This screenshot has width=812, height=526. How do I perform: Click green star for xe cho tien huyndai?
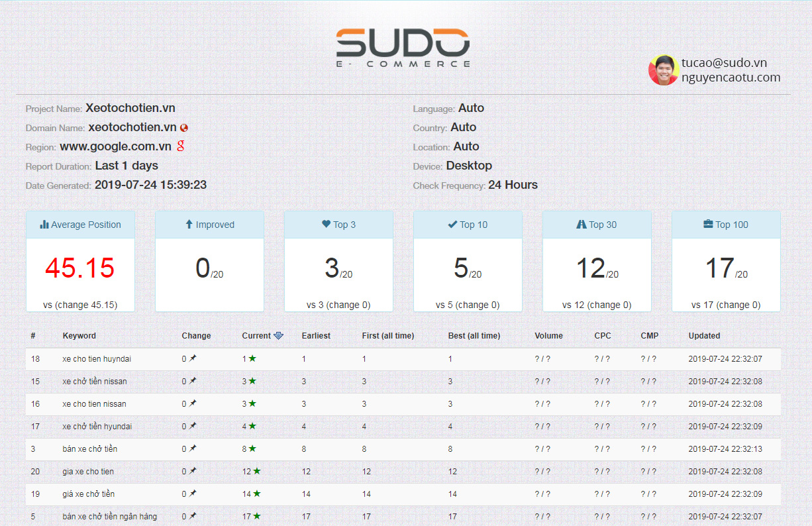pyautogui.click(x=252, y=359)
